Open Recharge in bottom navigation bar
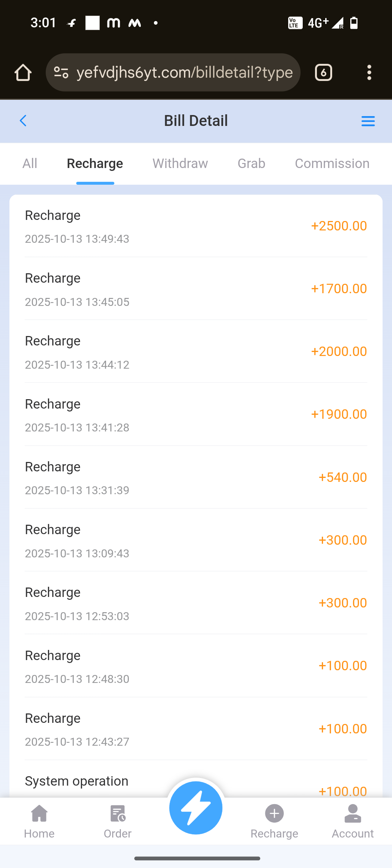 pos(274,822)
